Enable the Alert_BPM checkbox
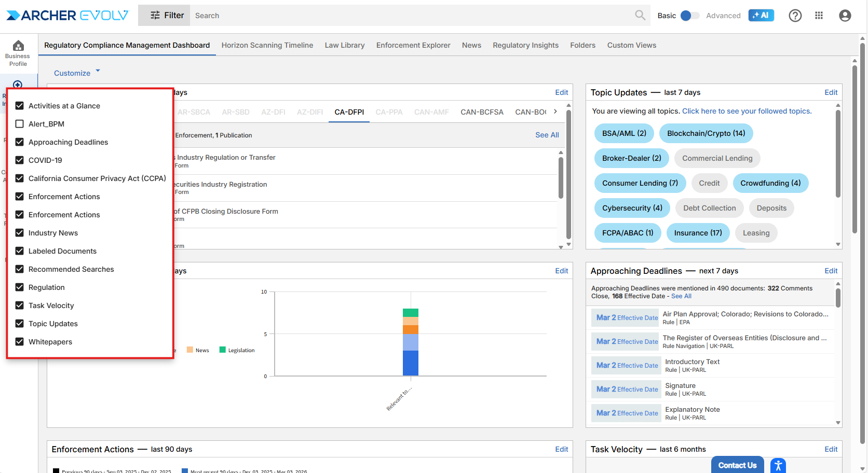The height and width of the screenshot is (473, 868). tap(20, 124)
